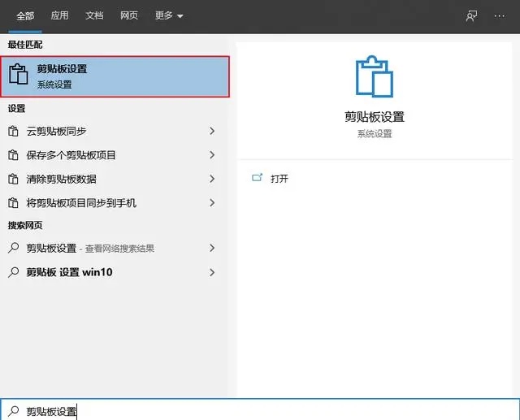520x420 pixels.
Task: Open the 更多 dropdown filter
Action: 169,15
